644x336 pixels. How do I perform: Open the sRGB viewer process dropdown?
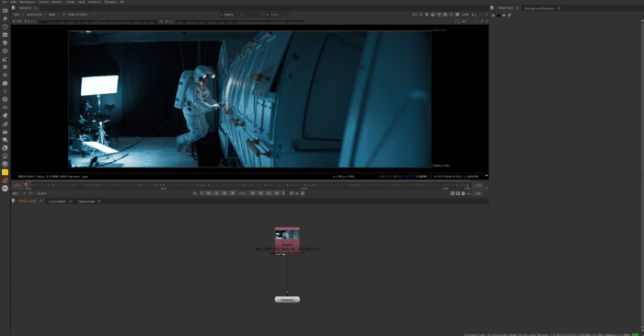(82, 15)
